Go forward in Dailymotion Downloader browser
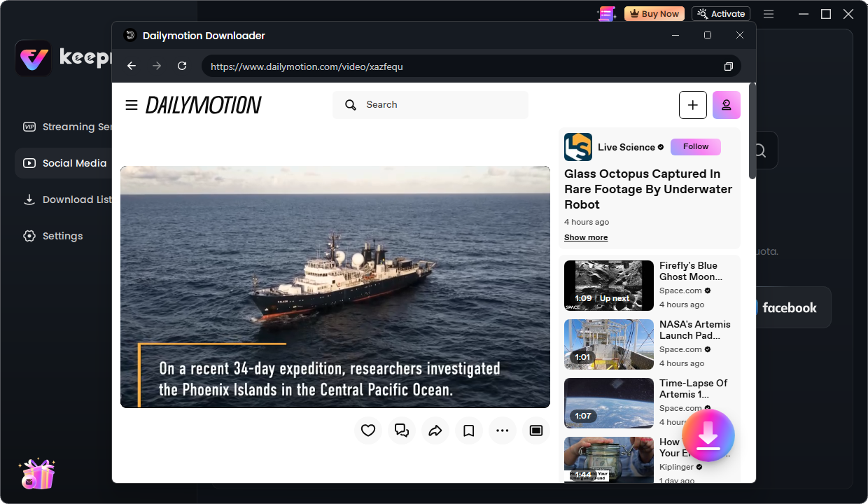The image size is (868, 504). pyautogui.click(x=157, y=66)
